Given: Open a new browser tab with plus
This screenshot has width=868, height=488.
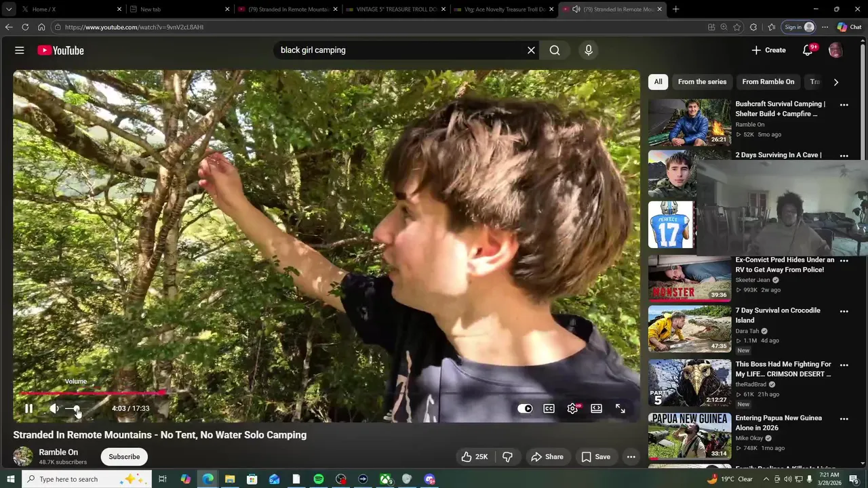Looking at the screenshot, I should point(675,9).
